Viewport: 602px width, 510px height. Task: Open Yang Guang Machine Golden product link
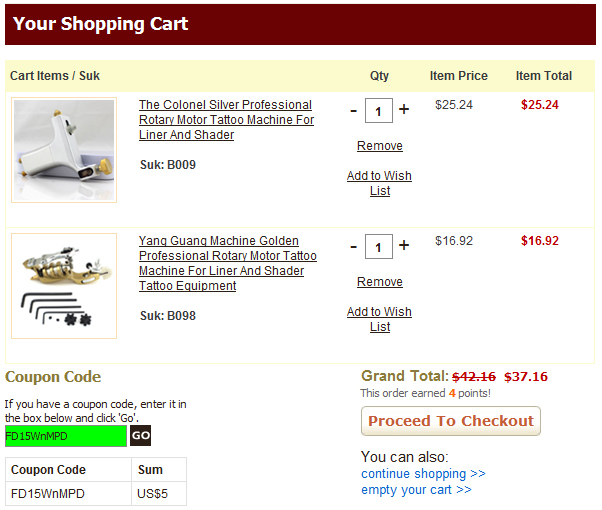pos(228,263)
